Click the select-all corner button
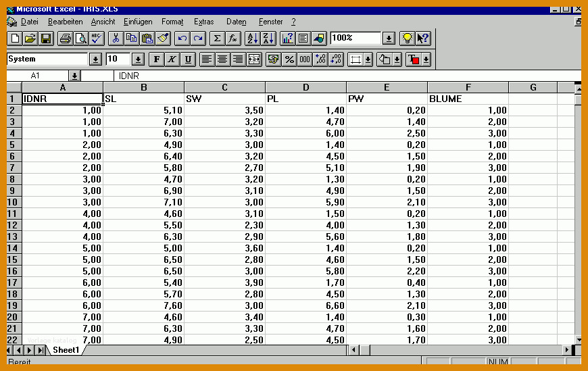 14,87
